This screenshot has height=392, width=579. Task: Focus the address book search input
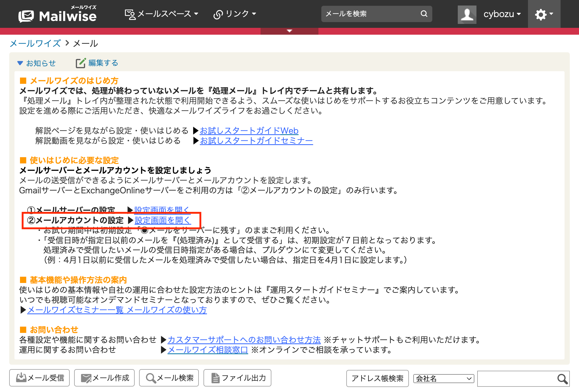pyautogui.click(x=516, y=379)
